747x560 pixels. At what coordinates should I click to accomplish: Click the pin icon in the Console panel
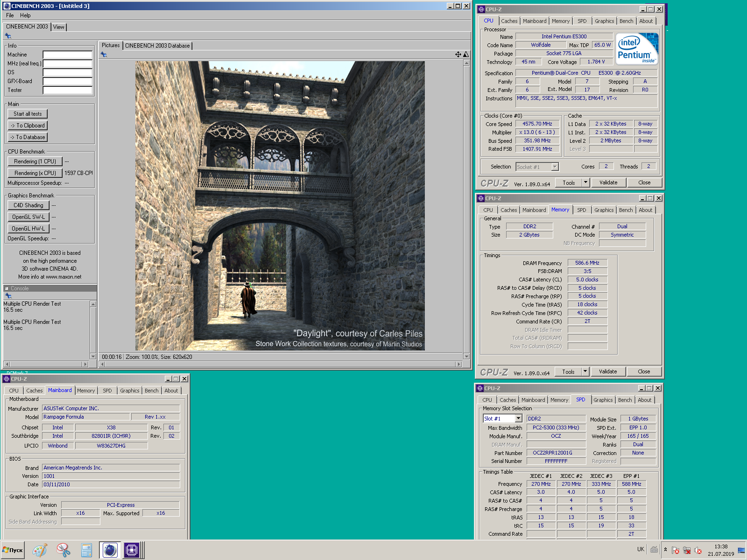pos(8,296)
